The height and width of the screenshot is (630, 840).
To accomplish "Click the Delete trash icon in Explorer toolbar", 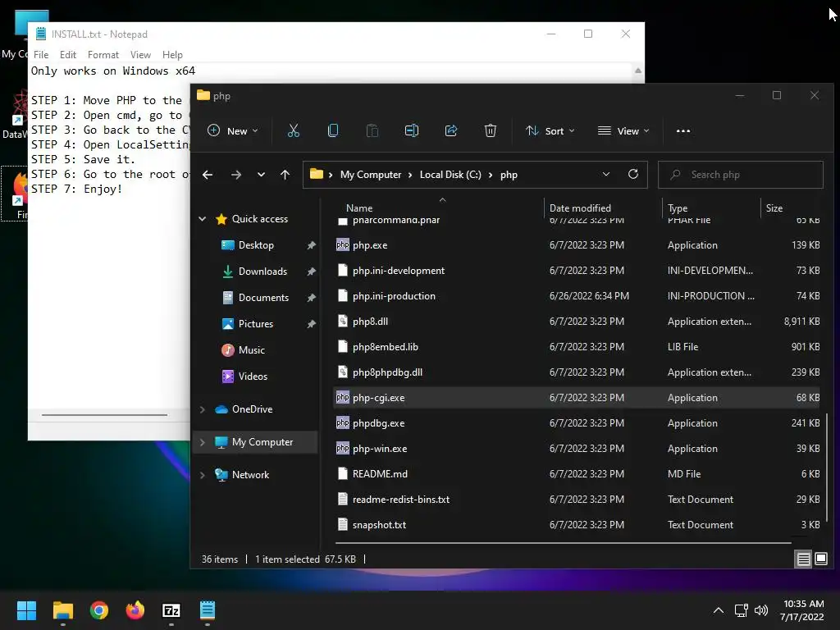I will (x=491, y=130).
